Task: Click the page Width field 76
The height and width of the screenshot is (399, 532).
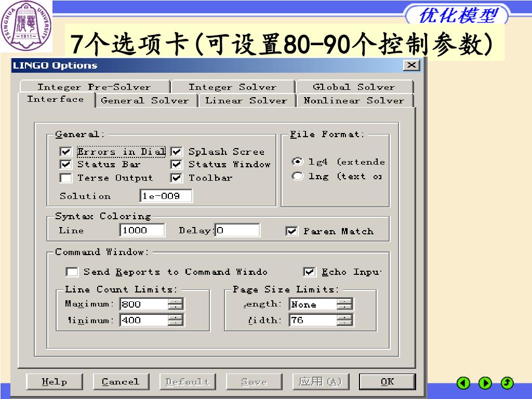Action: click(313, 320)
